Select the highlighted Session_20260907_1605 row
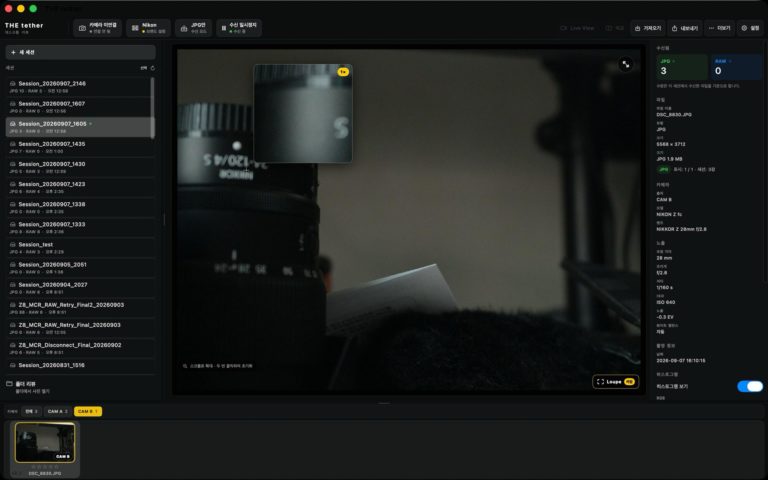This screenshot has height=480, width=768. 78,127
